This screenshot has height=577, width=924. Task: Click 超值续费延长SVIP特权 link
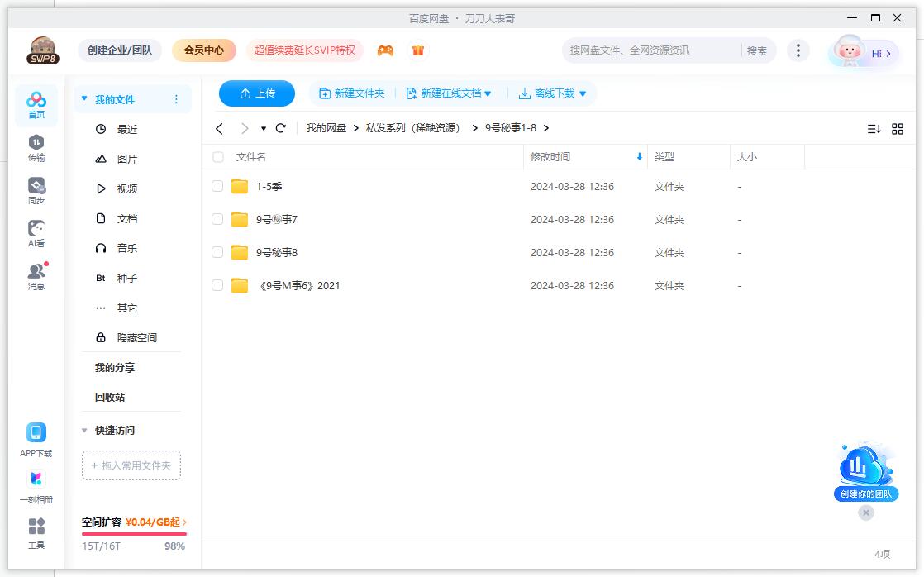point(305,50)
